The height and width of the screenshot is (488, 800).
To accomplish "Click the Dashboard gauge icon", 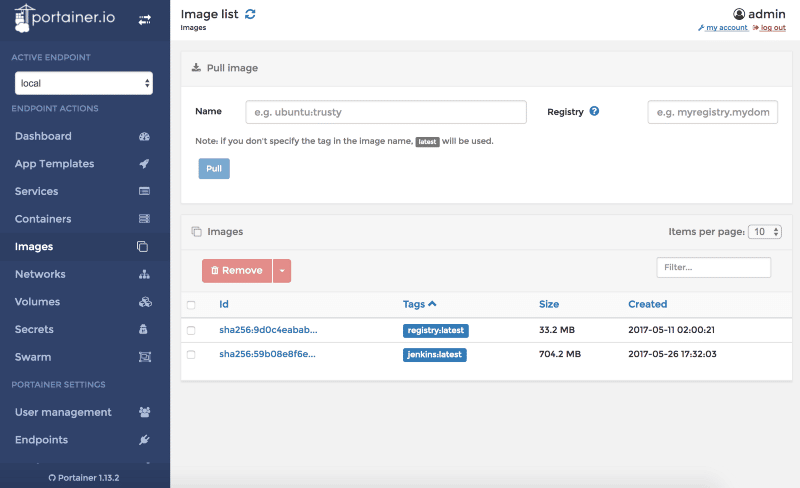I will pyautogui.click(x=144, y=136).
